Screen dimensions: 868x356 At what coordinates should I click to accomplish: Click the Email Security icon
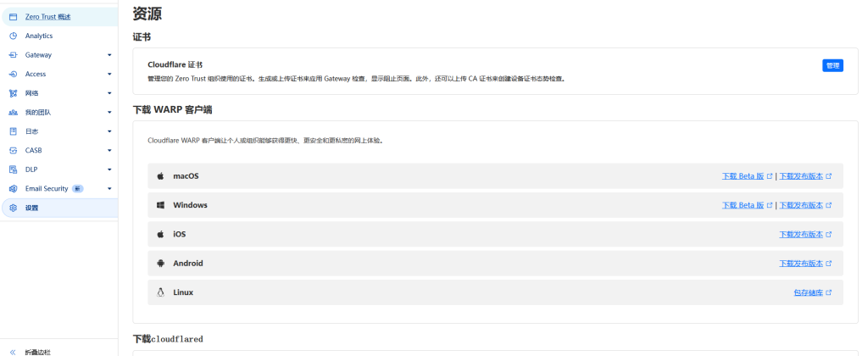[14, 189]
